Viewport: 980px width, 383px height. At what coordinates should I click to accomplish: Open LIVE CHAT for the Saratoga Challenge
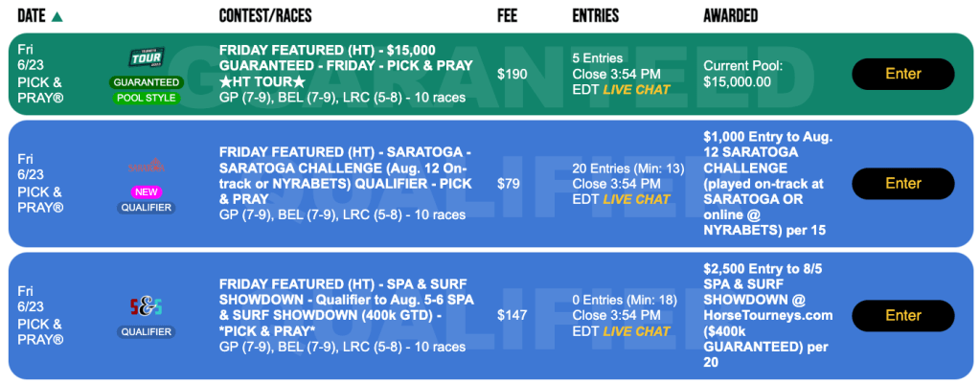[x=636, y=199]
